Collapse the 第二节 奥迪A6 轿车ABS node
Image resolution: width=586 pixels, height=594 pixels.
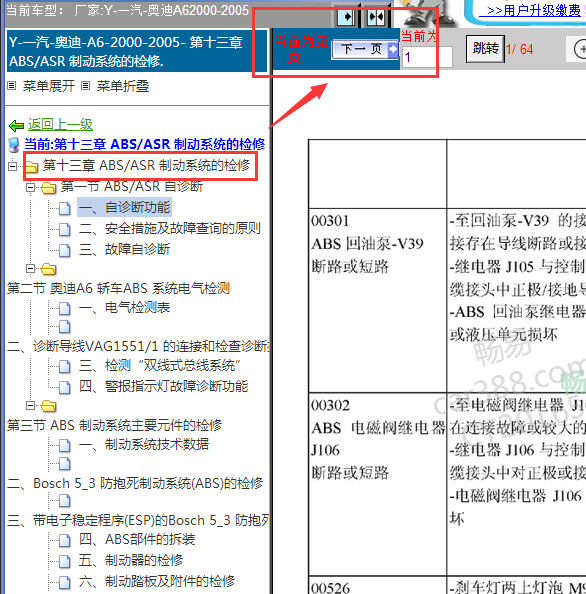tap(30, 269)
